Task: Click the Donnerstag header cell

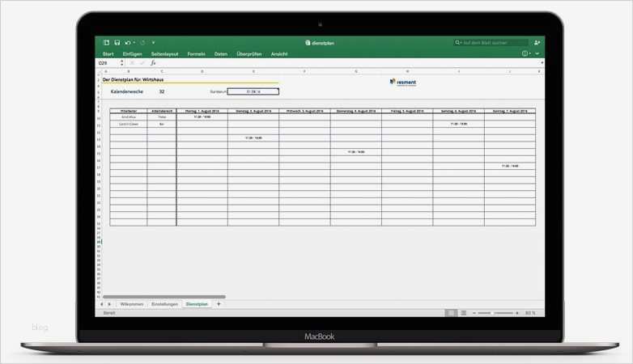Action: click(x=355, y=111)
